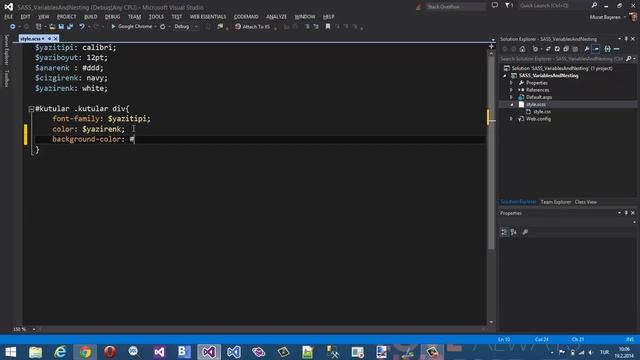
Task: Close the style.scss editor tab
Action: [x=56, y=39]
